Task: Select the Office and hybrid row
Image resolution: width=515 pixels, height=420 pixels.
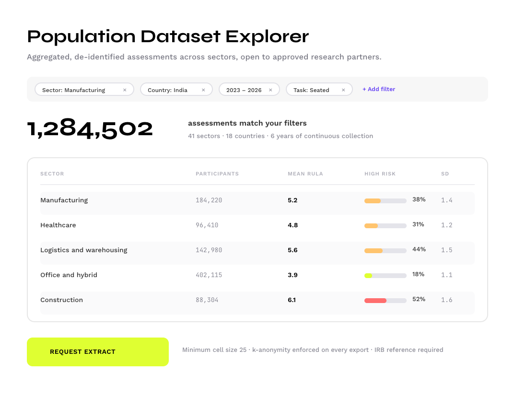Action: pyautogui.click(x=257, y=278)
